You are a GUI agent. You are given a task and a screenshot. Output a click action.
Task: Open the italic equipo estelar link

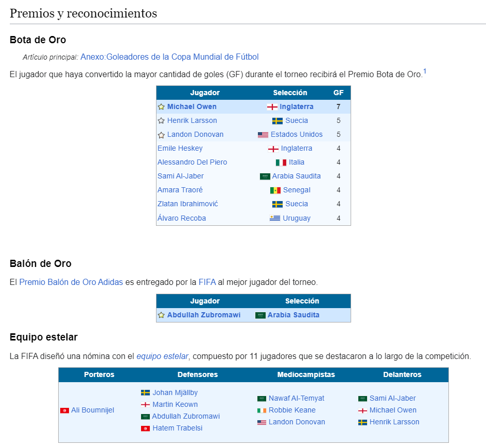(x=162, y=356)
